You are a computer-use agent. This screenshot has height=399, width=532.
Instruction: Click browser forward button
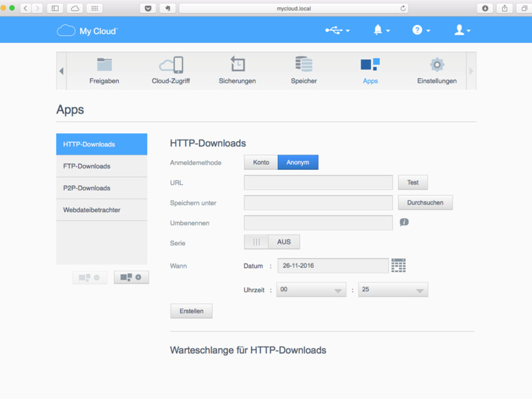coord(37,8)
